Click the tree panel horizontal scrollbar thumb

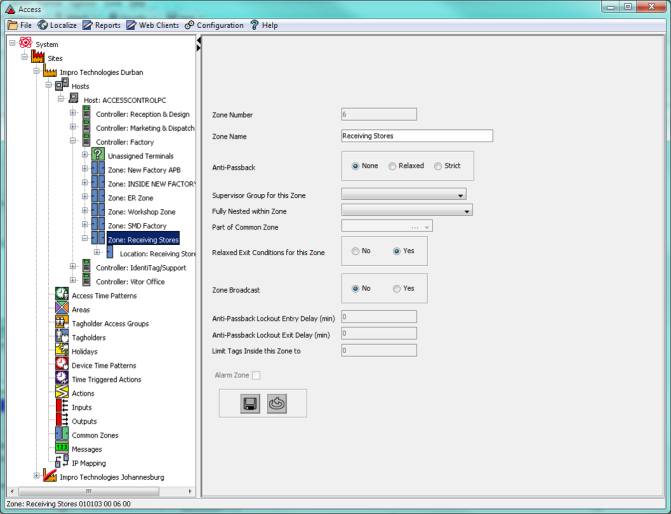(x=89, y=491)
